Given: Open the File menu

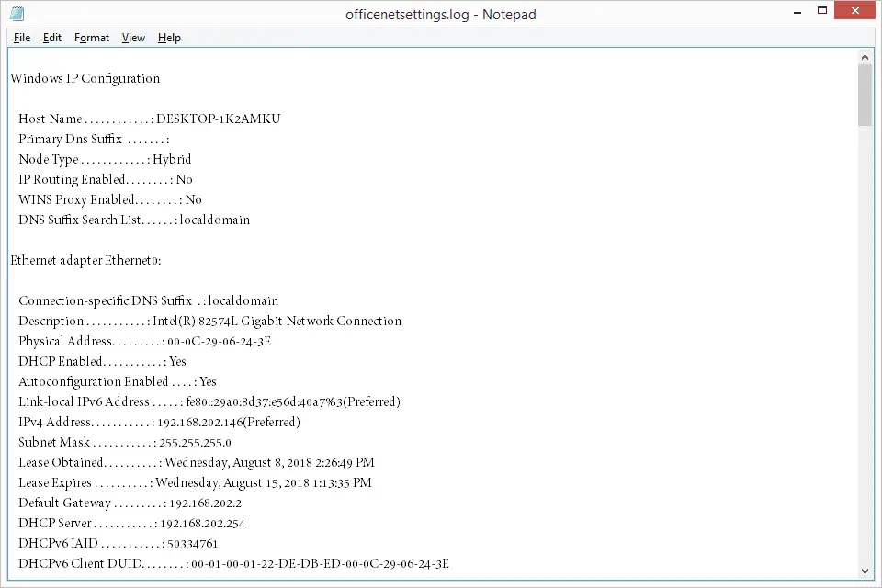Looking at the screenshot, I should point(22,38).
